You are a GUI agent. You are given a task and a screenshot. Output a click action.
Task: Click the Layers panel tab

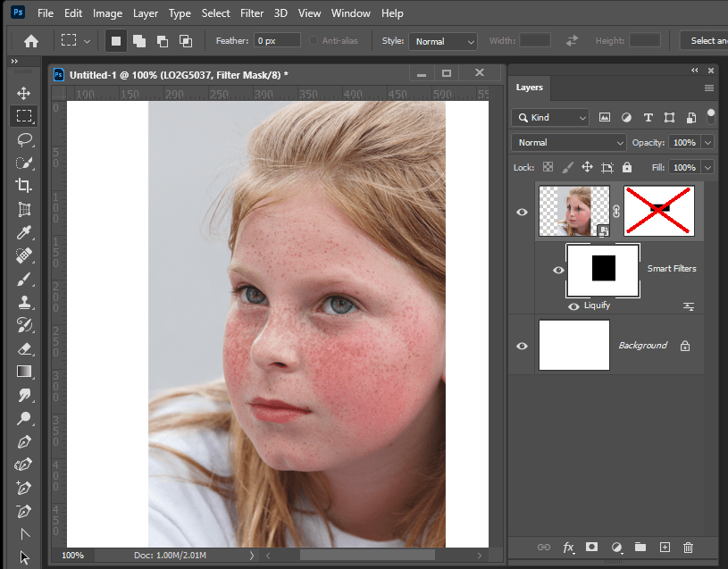530,88
